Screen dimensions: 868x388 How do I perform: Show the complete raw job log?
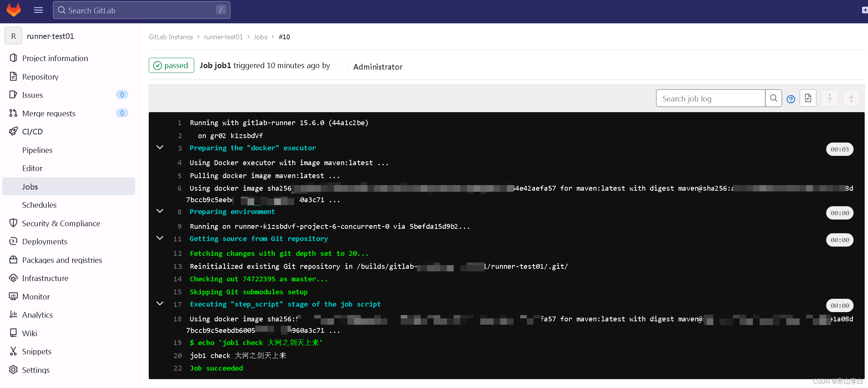tap(808, 98)
